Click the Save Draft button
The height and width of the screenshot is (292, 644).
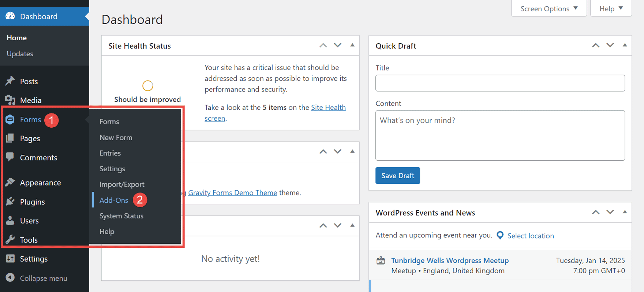(398, 176)
